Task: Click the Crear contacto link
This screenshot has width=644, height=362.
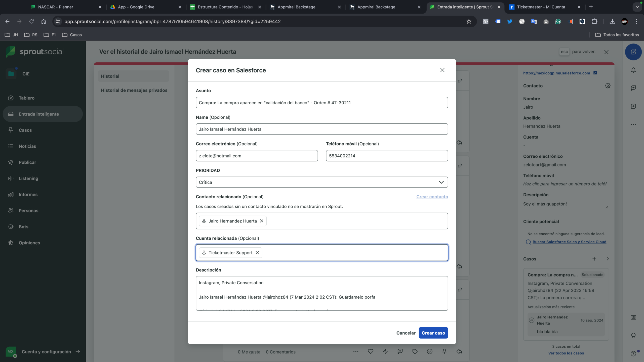Action: (432, 197)
